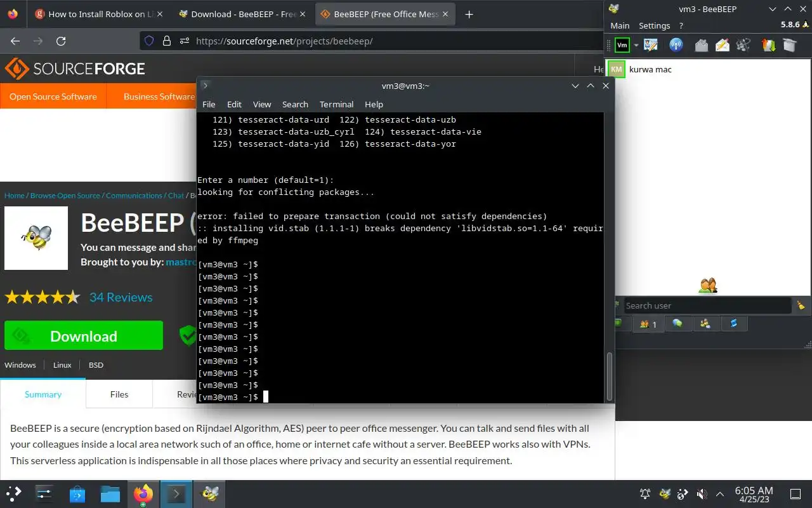Viewport: 812px width, 508px height.
Task: Click the KM avatar of kurwa mac
Action: click(617, 69)
